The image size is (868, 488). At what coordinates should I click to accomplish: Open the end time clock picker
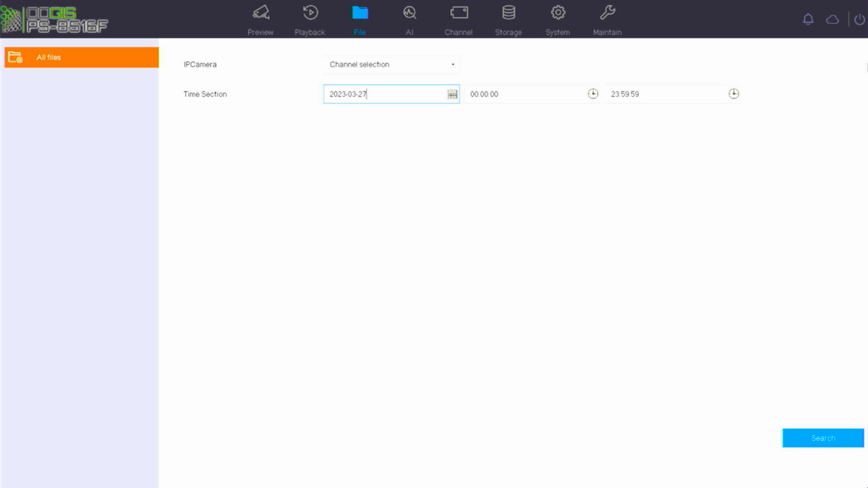(733, 94)
